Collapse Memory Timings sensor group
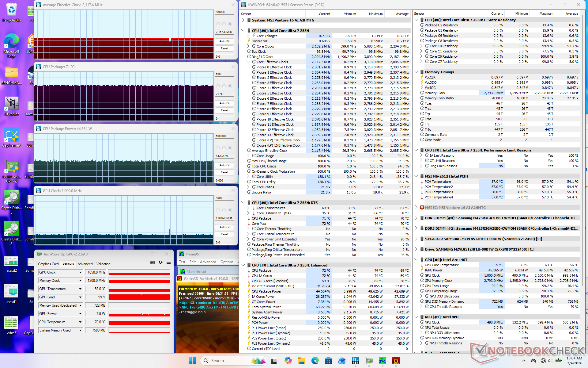The height and width of the screenshot is (368, 588). [x=416, y=72]
